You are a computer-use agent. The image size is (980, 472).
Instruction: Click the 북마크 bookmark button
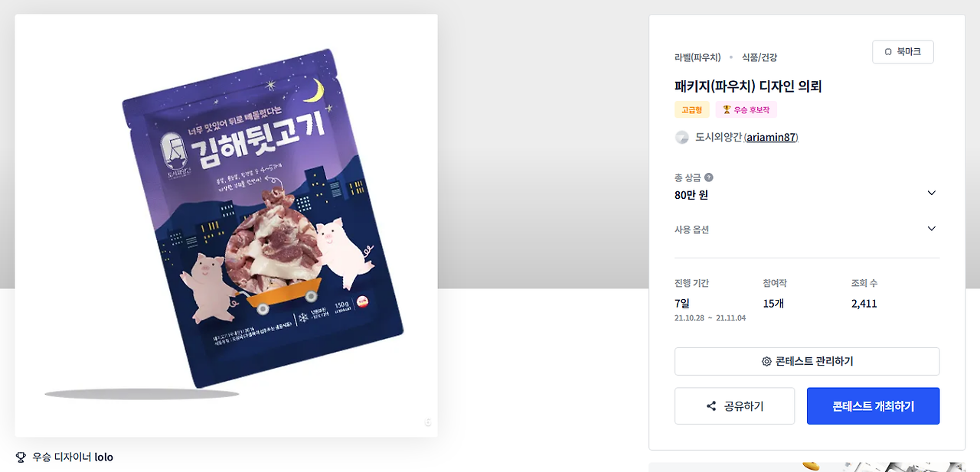903,52
